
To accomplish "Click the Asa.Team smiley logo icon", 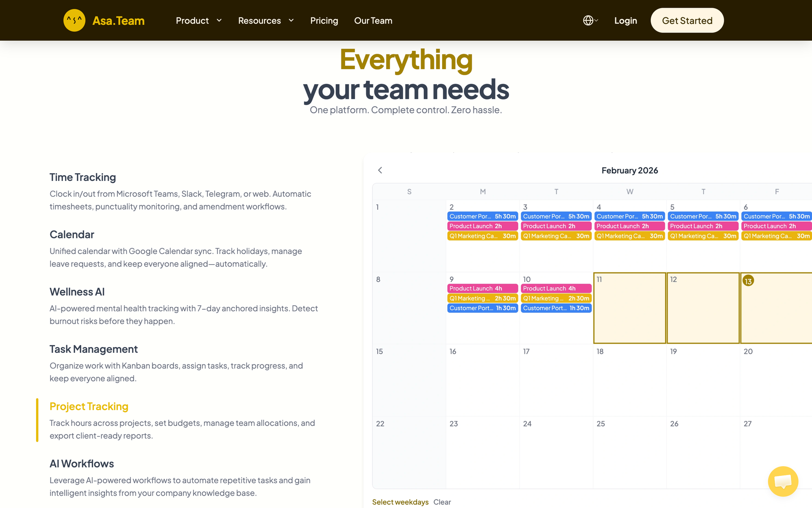I will pyautogui.click(x=74, y=20).
